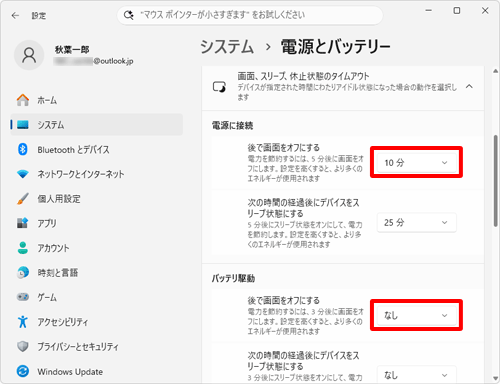Click the scrollbar up arrow
Image resolution: width=500 pixels, height=384 pixels.
point(495,71)
